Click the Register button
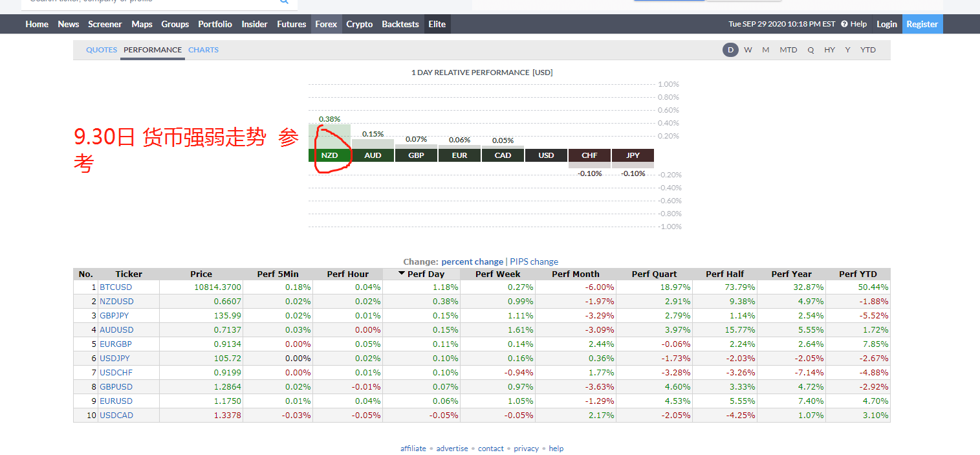The image size is (980, 455). click(922, 24)
